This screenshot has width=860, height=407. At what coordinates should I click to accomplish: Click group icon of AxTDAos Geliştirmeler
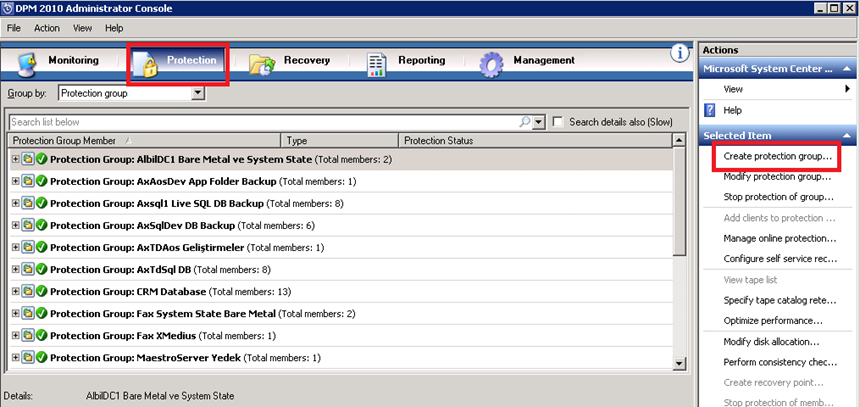point(27,247)
